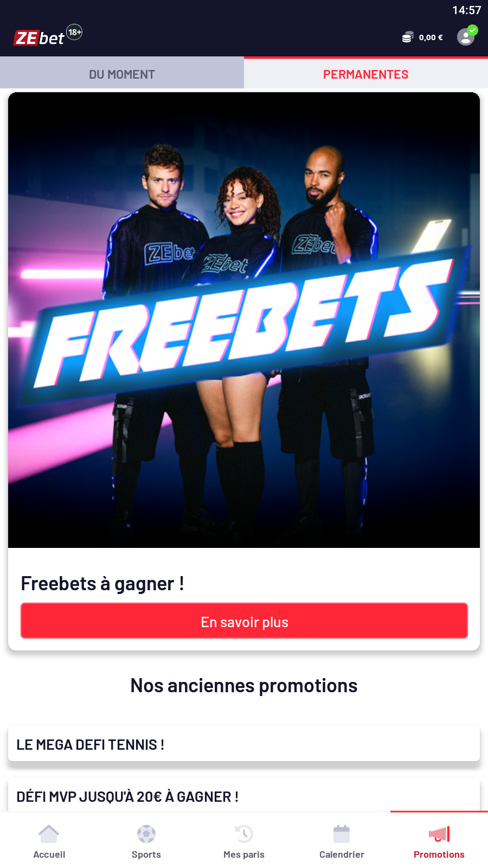Click the En savoir plus button
488x868 pixels.
click(x=244, y=621)
